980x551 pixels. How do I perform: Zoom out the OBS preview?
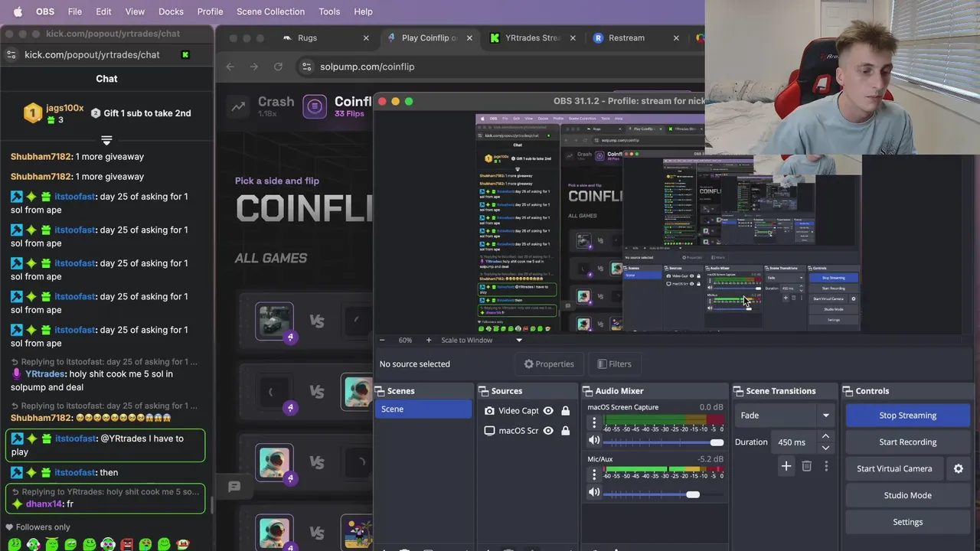(382, 340)
